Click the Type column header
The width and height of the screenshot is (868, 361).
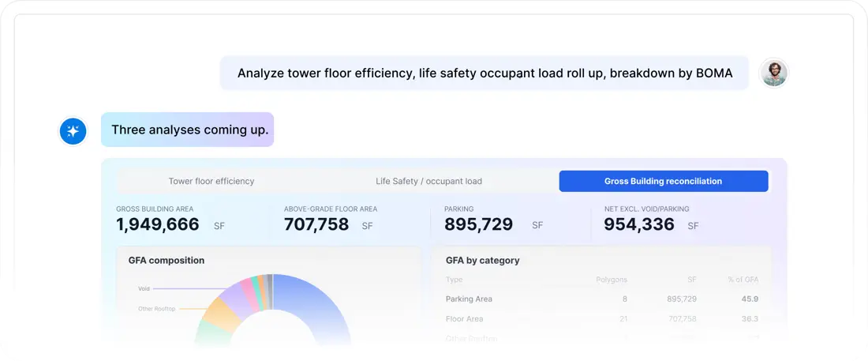click(x=454, y=280)
